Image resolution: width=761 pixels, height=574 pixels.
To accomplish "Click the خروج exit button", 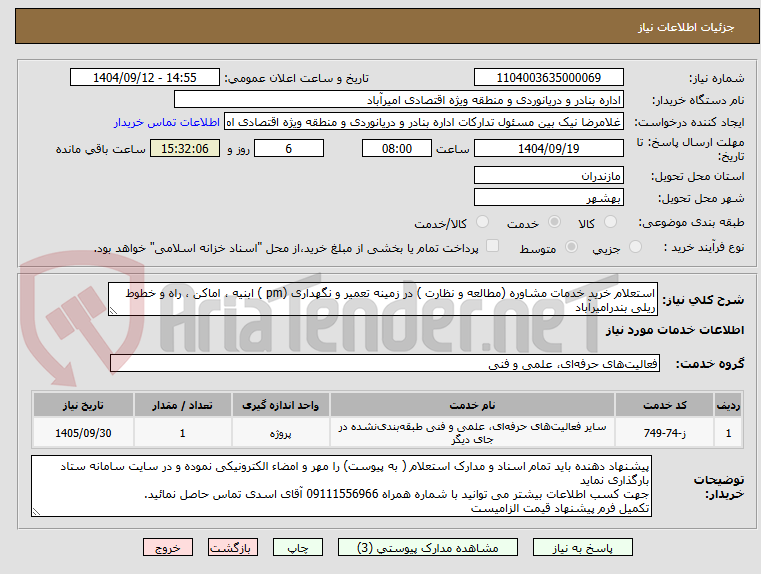I will [167, 548].
